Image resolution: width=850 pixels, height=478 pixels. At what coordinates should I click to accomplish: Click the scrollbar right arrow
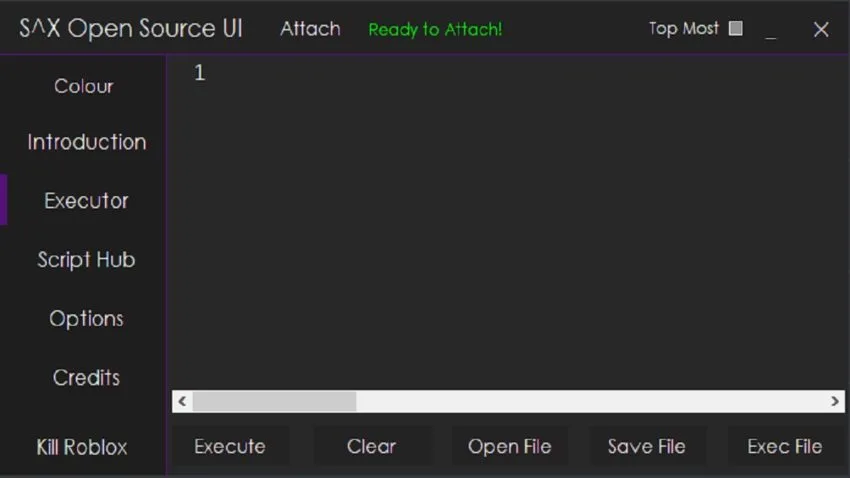coord(834,401)
